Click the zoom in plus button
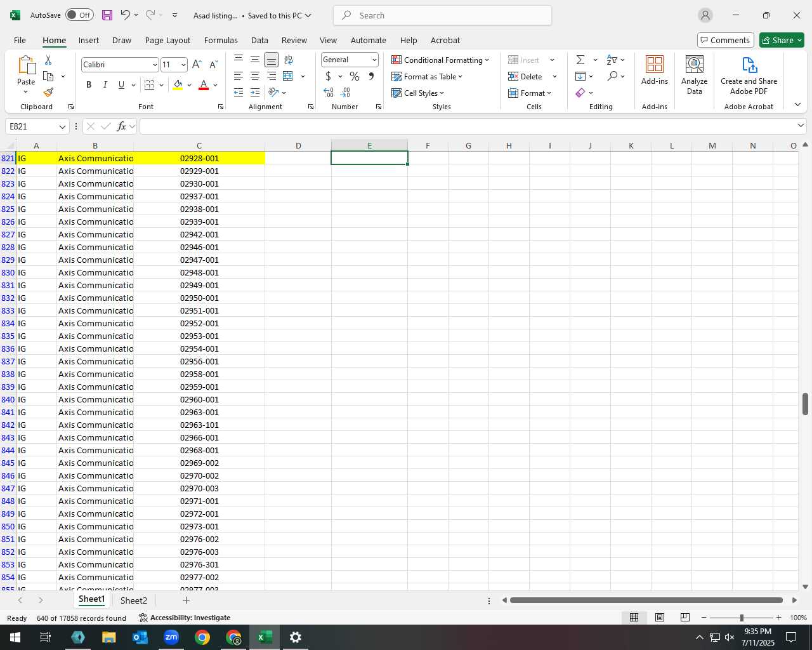This screenshot has width=812, height=650. coord(778,618)
